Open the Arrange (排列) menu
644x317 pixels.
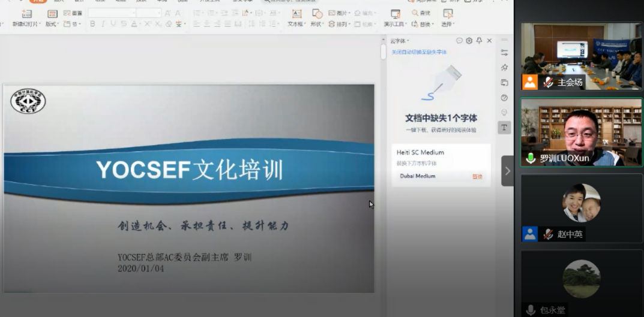[339, 24]
